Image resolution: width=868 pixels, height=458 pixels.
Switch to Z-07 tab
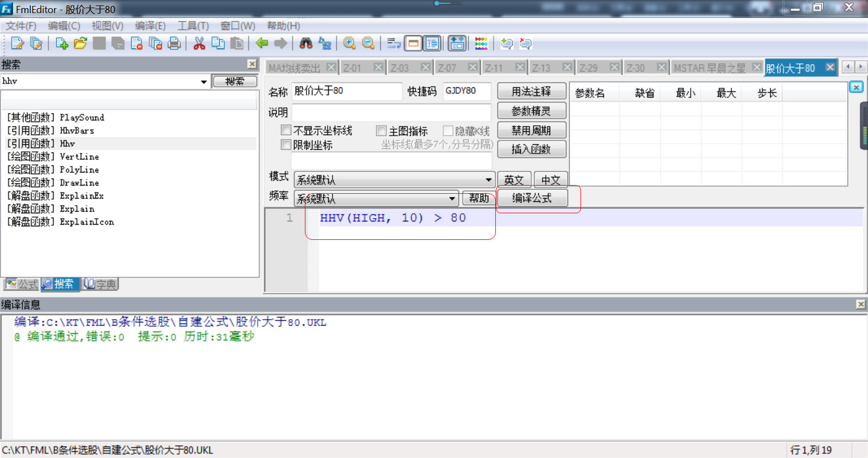pyautogui.click(x=448, y=68)
